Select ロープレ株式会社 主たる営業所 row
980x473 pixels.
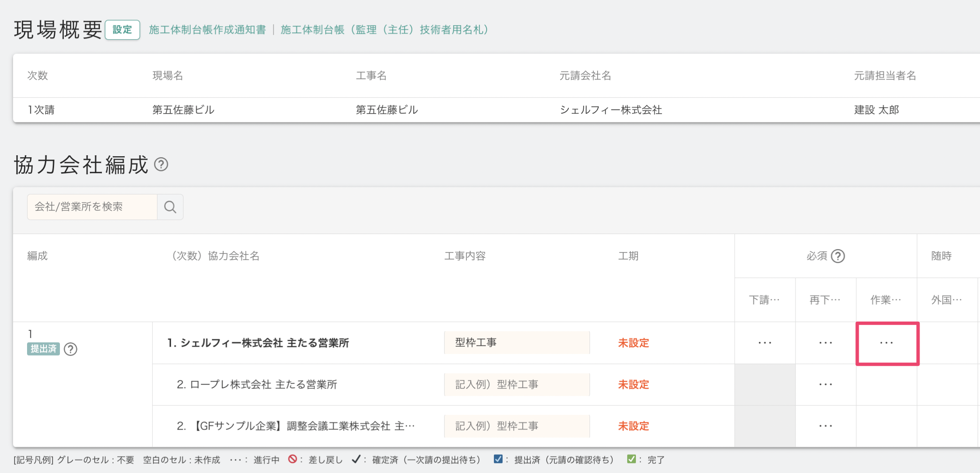(257, 385)
